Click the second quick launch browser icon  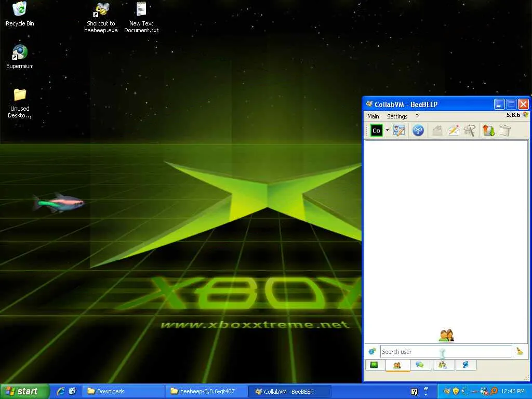tap(72, 391)
